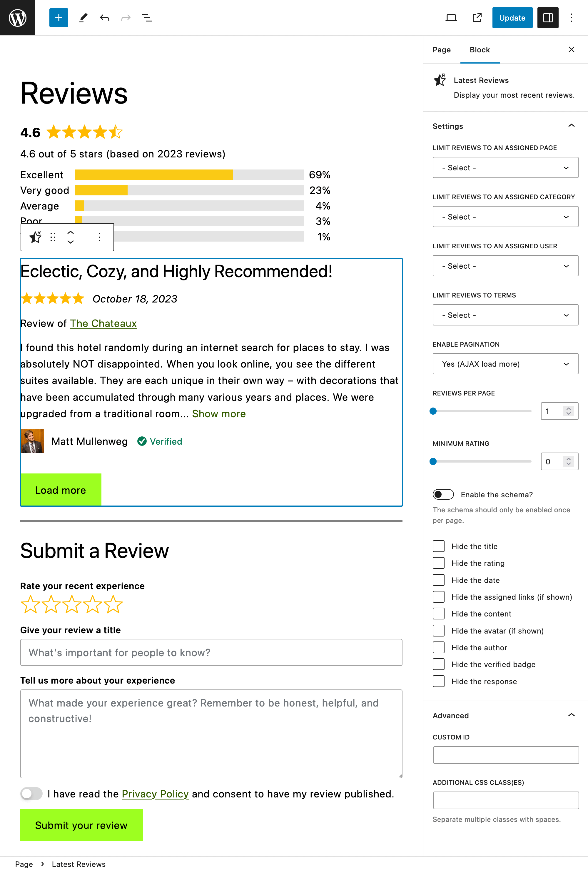This screenshot has width=588, height=871.
Task: Toggle the Settings sidebar panel icon
Action: [x=547, y=18]
